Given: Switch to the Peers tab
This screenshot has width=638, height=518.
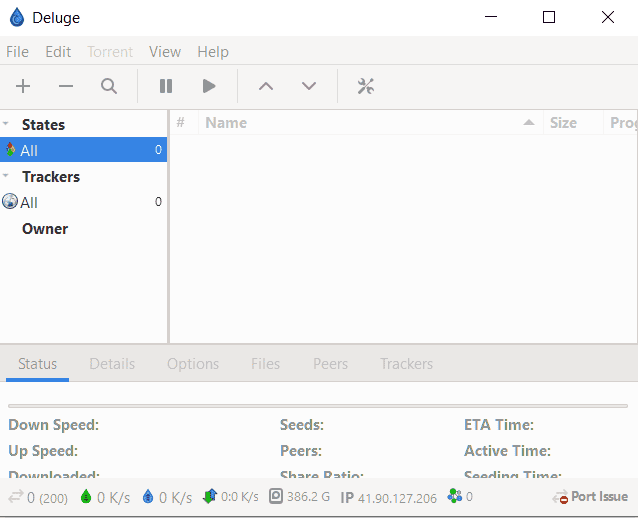Looking at the screenshot, I should pos(330,364).
